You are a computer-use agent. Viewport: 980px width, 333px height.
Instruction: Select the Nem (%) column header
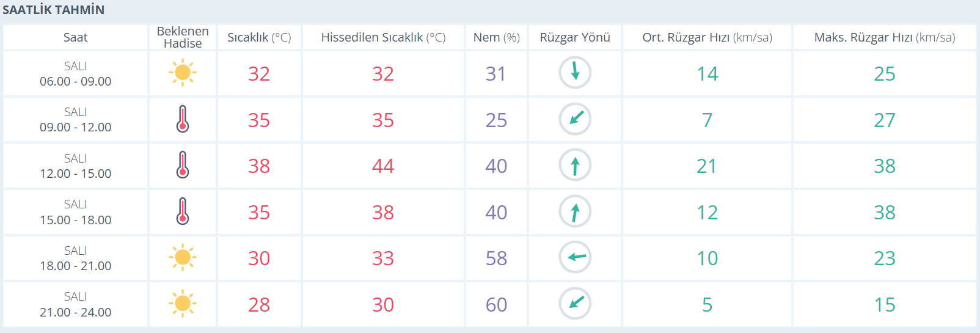(x=496, y=37)
